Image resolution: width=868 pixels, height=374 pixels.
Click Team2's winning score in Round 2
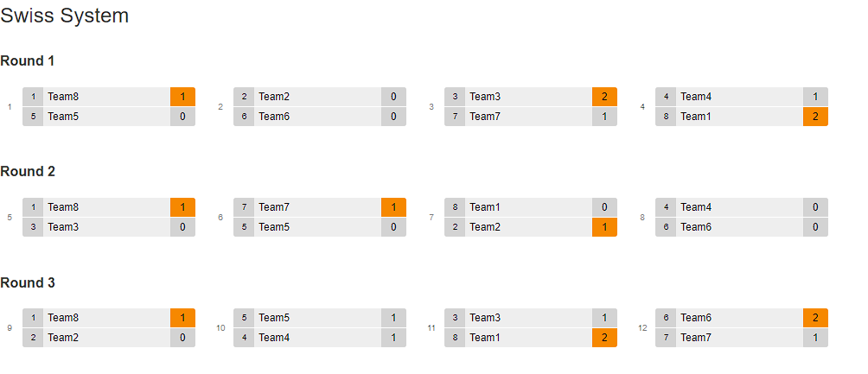[x=604, y=227]
